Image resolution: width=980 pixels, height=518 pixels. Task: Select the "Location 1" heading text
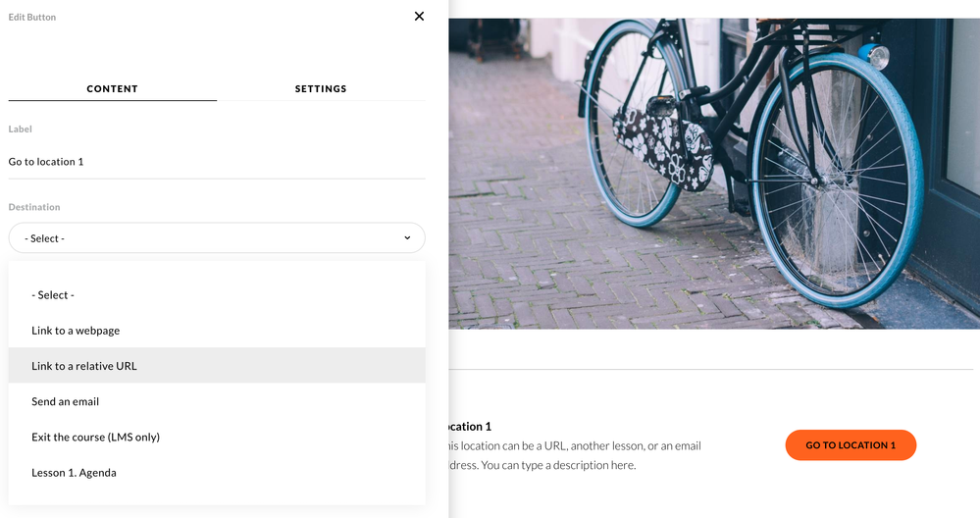pos(471,427)
